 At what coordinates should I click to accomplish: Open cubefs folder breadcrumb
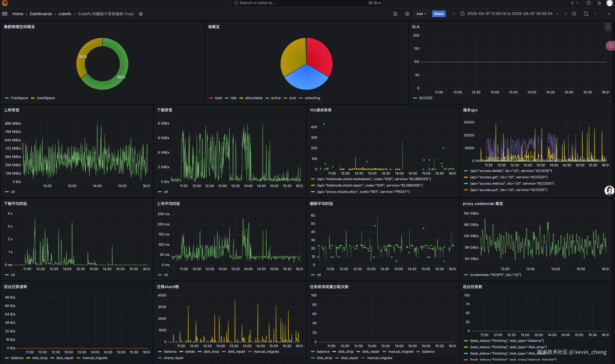pos(65,14)
